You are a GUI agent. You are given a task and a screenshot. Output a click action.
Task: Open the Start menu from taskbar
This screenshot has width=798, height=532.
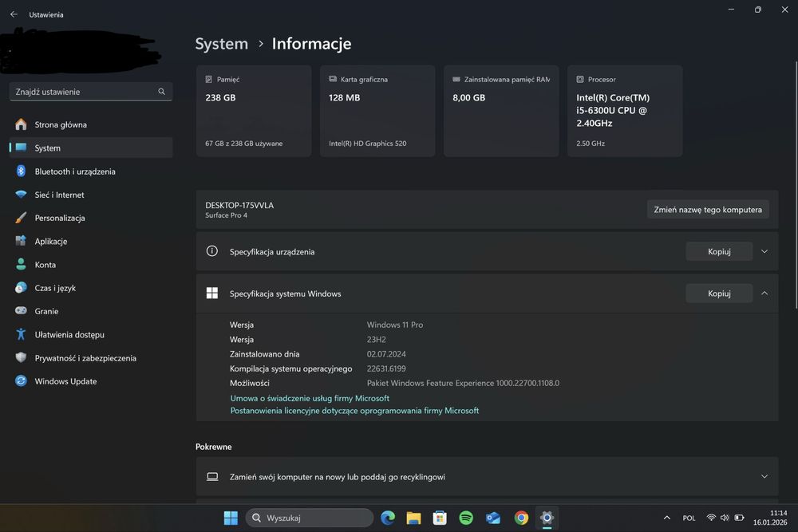[x=231, y=518]
